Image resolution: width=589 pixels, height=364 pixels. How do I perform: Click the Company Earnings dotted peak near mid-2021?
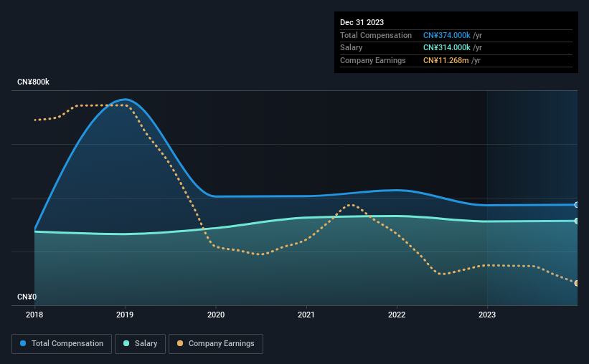tap(351, 205)
